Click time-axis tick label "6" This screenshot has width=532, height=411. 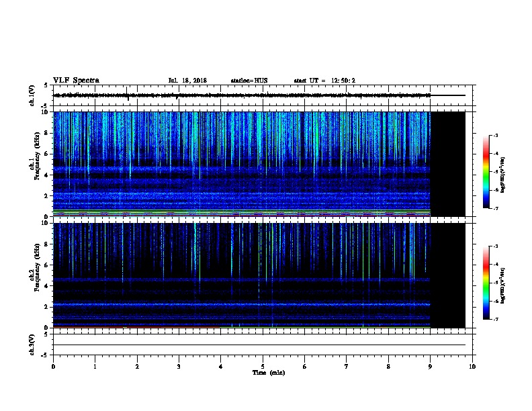pos(304,367)
